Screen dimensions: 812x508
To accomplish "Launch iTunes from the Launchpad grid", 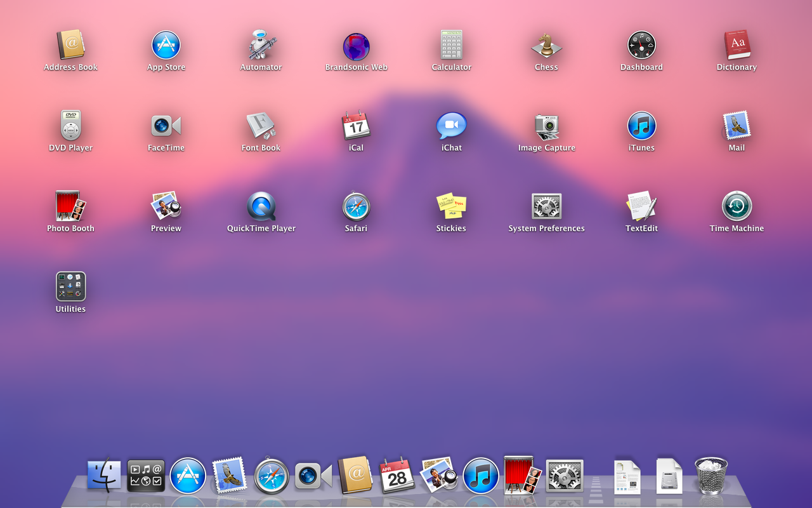I will [641, 126].
